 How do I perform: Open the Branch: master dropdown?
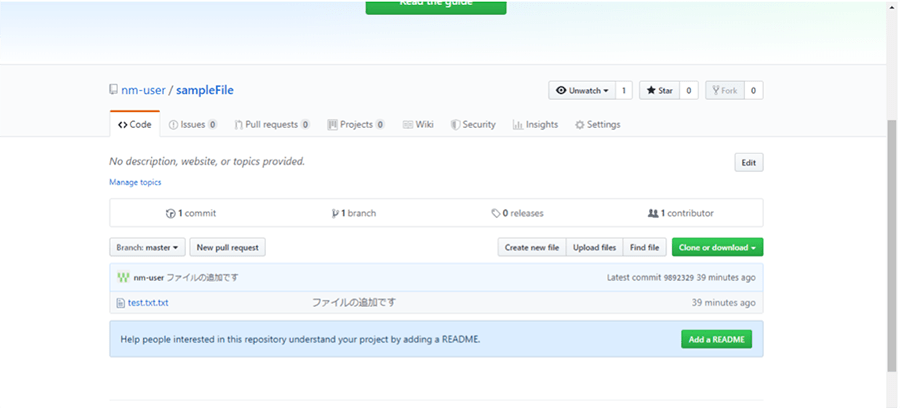[147, 247]
